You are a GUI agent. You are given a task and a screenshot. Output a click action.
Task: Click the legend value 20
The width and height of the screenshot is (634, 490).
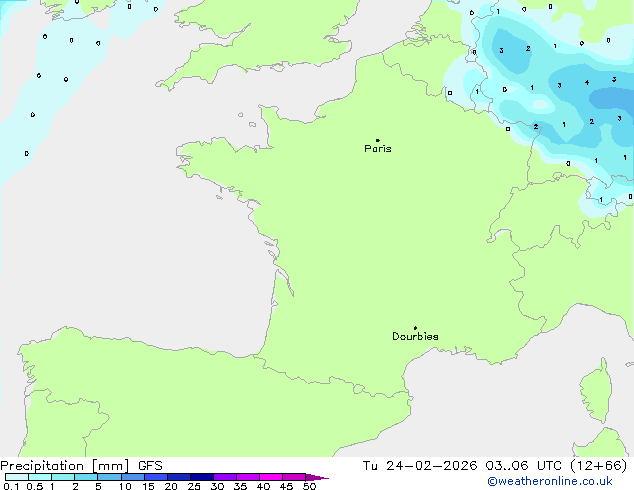pyautogui.click(x=171, y=486)
